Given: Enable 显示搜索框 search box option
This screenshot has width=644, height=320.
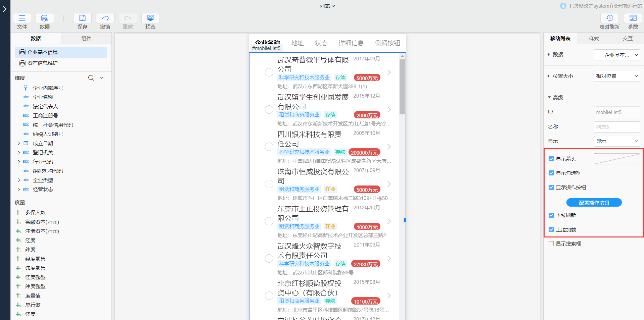Looking at the screenshot, I should 551,244.
